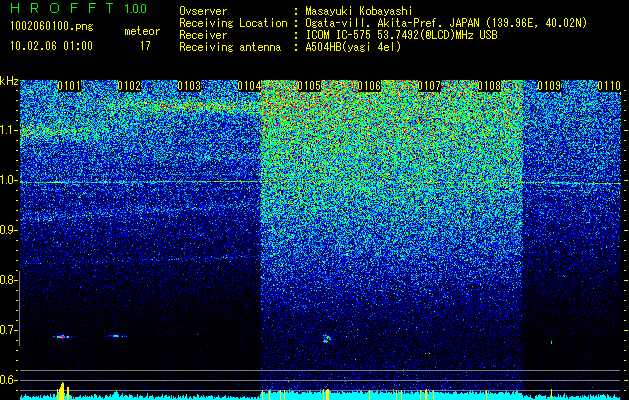This screenshot has width=629, height=400.
Task: Click the A504HB(yagi 4el) antenna text
Action: tap(353, 47)
